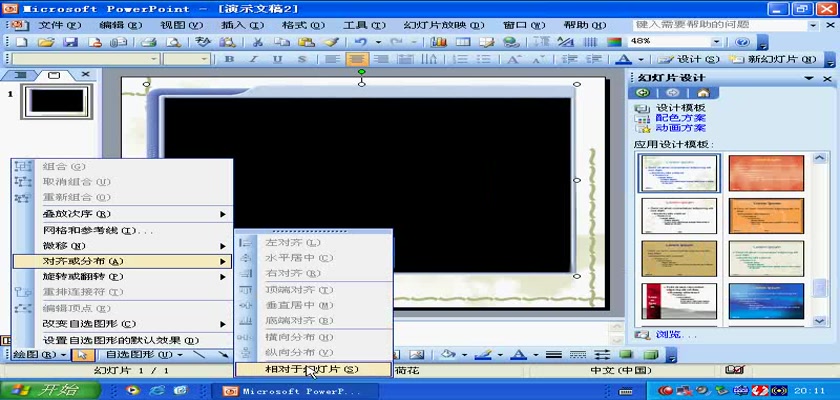Open the 插入(I) menu
Screen dimensions: 840x400
(242, 25)
